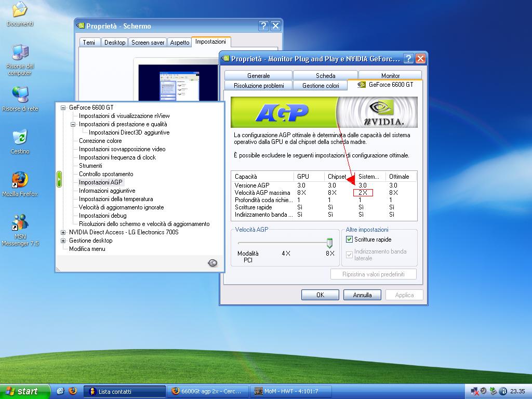This screenshot has width=532, height=399.
Task: Open the Cestino recycle bin icon
Action: (x=20, y=137)
